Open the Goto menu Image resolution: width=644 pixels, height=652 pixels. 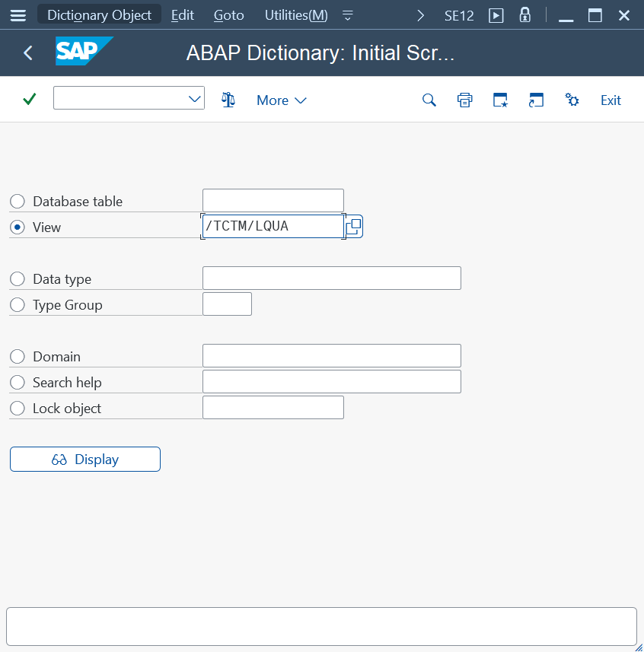click(x=228, y=15)
